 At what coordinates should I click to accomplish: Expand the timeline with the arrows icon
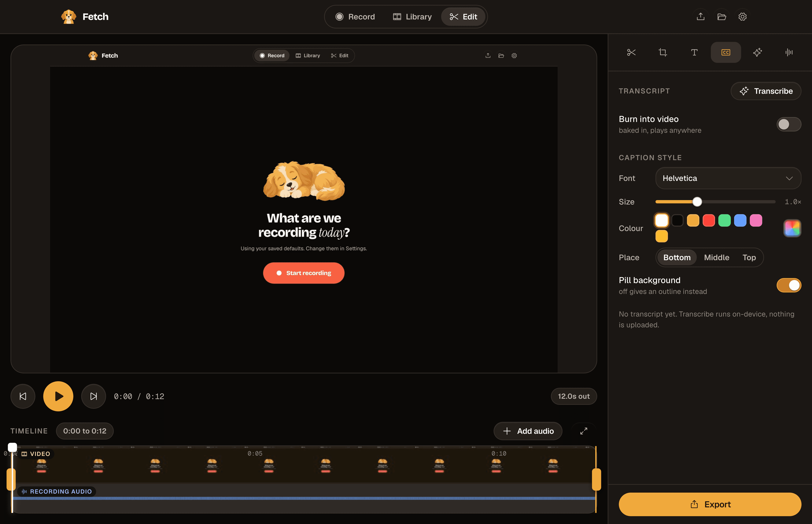(x=583, y=431)
